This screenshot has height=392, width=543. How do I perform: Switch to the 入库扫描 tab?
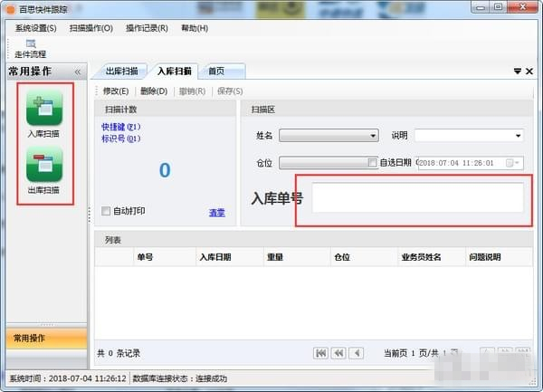tap(174, 72)
